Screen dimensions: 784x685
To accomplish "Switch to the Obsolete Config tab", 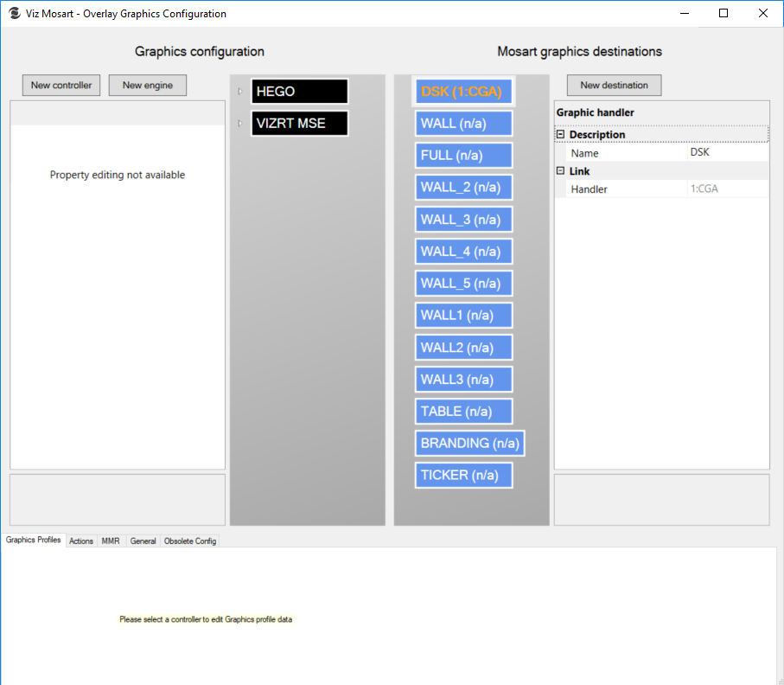I will point(190,541).
